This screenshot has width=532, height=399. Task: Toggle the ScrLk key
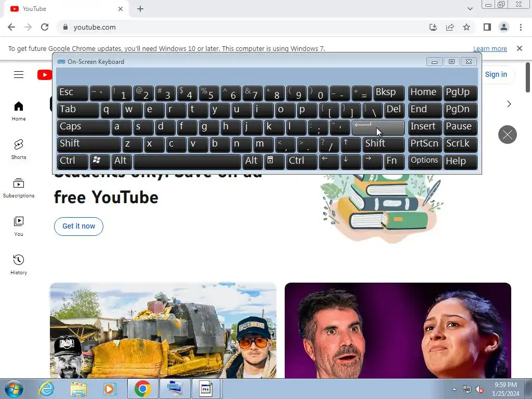(x=460, y=144)
